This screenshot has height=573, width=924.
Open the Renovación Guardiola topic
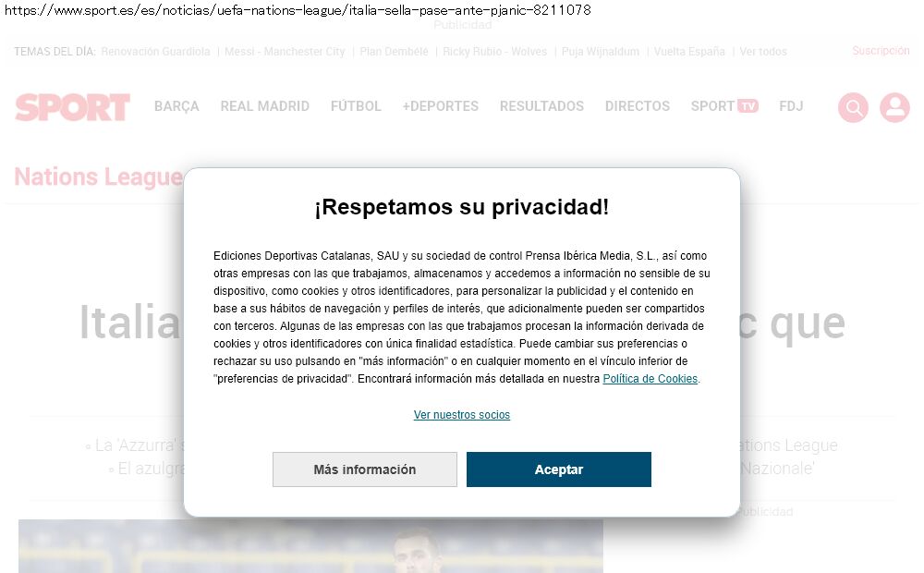155,51
